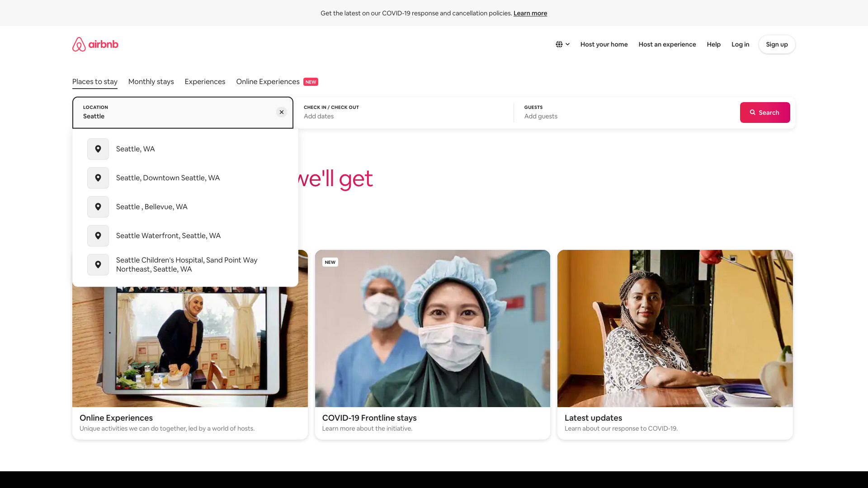Screen dimensions: 868x488
Task: Switch to the Experiences tab
Action: click(x=205, y=82)
